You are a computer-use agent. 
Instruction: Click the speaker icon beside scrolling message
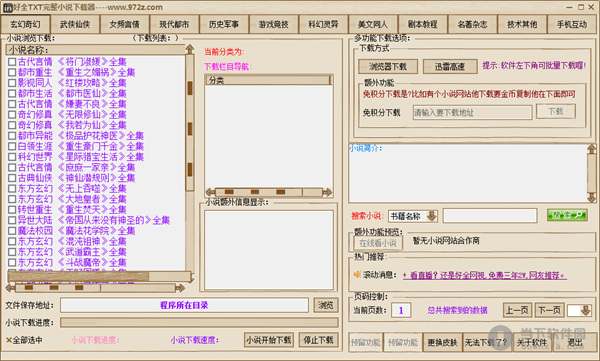coord(357,274)
